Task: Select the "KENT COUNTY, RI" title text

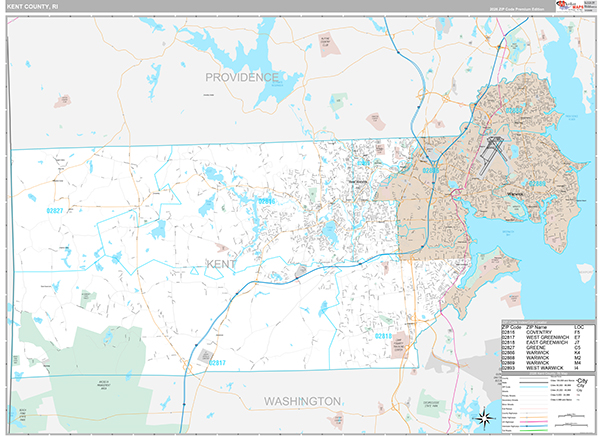Action: point(33,7)
